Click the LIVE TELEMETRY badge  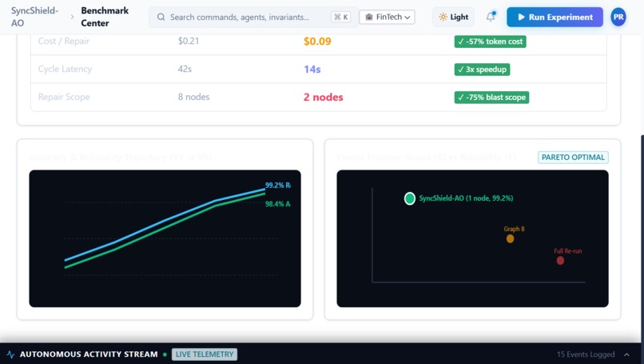click(204, 354)
